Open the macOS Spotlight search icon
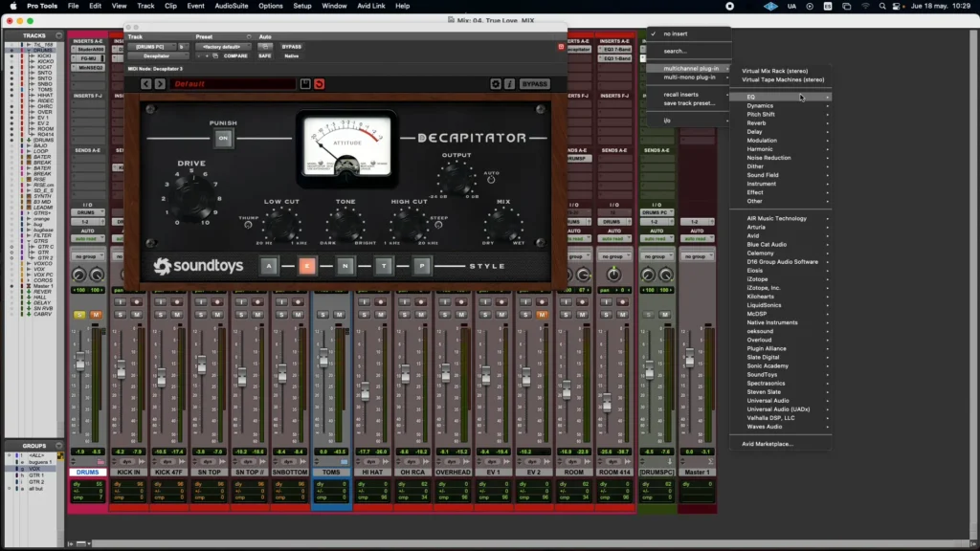The width and height of the screenshot is (980, 551). pos(881,7)
